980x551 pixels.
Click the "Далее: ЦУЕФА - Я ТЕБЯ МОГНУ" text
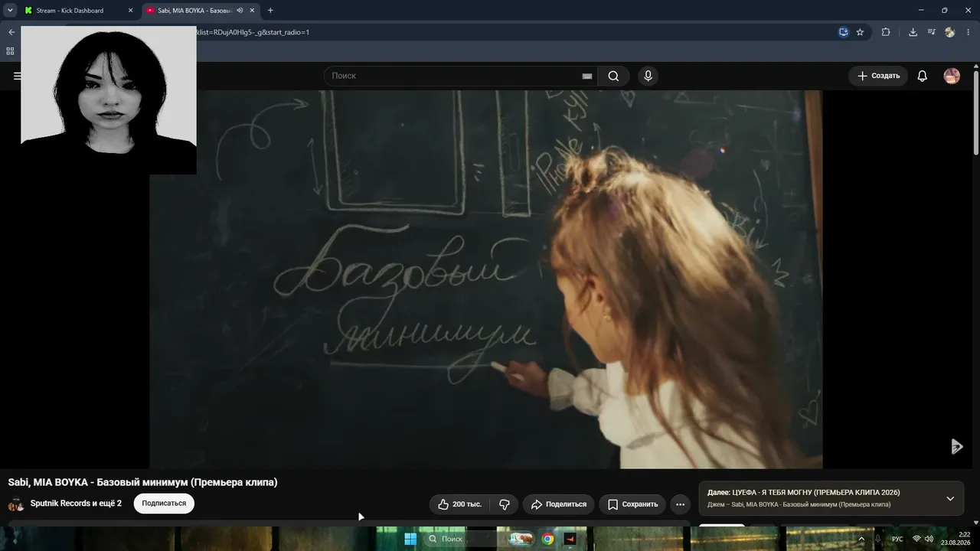pos(803,493)
